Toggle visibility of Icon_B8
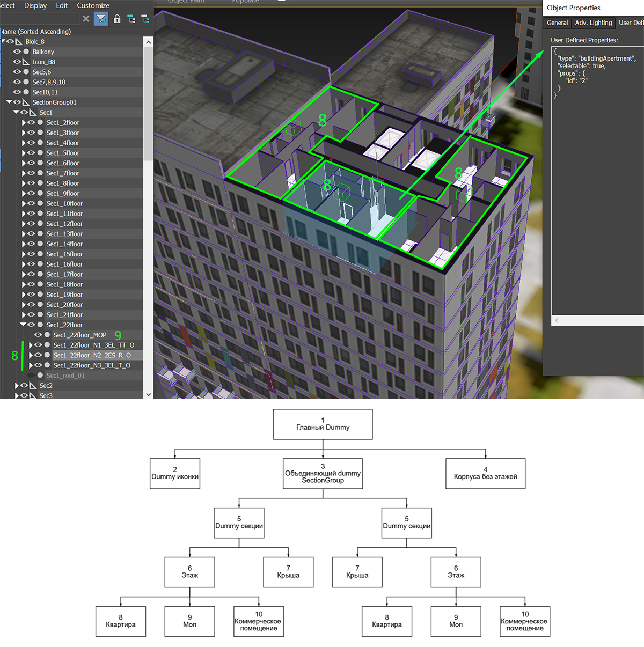Image resolution: width=644 pixels, height=647 pixels. (x=17, y=62)
